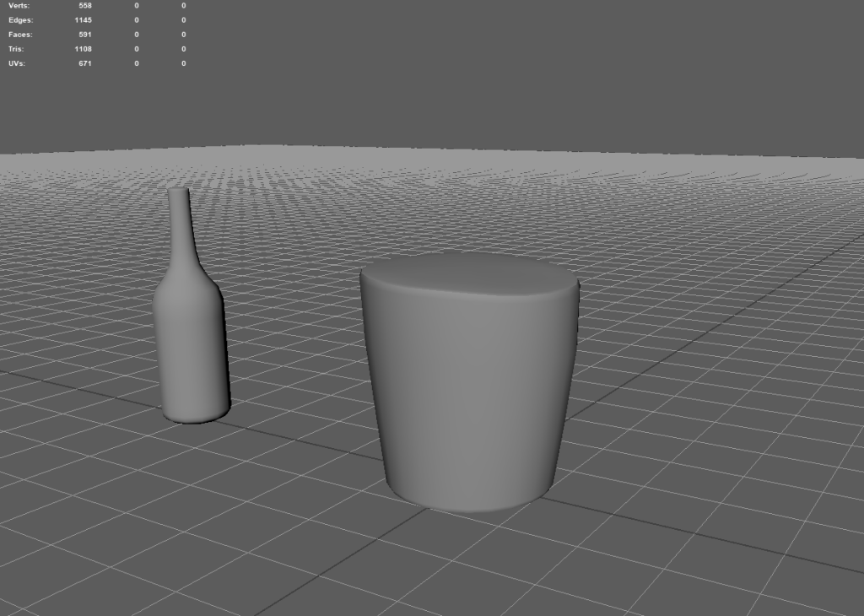Viewport: 864px width, 616px height.
Task: Click the Verts count value 558
Action: click(x=84, y=6)
